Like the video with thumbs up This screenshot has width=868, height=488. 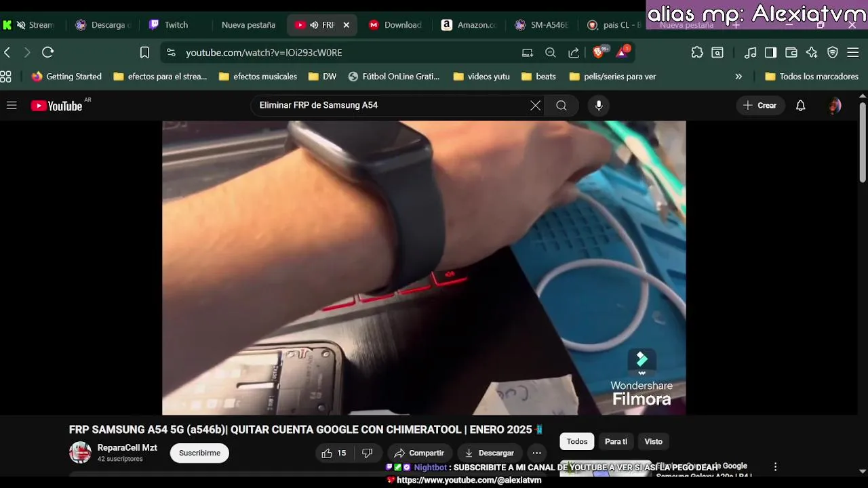click(334, 453)
